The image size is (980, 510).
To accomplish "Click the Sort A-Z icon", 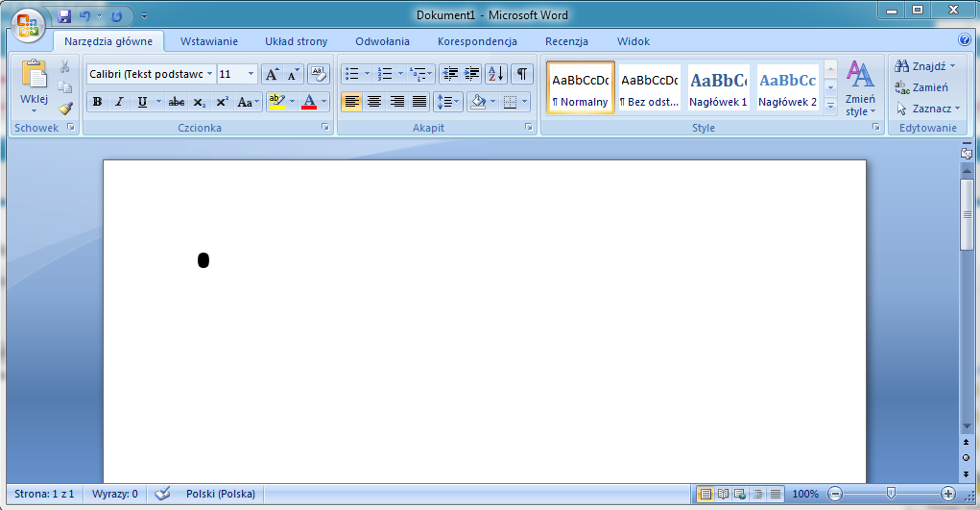I will tap(495, 74).
